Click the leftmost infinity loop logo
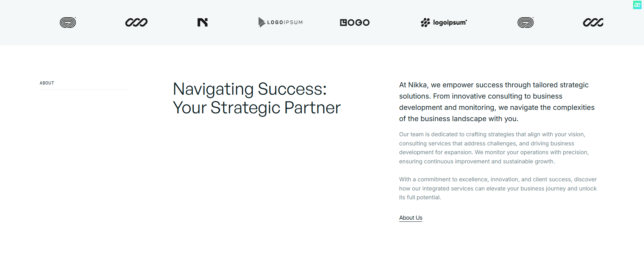 pos(136,23)
